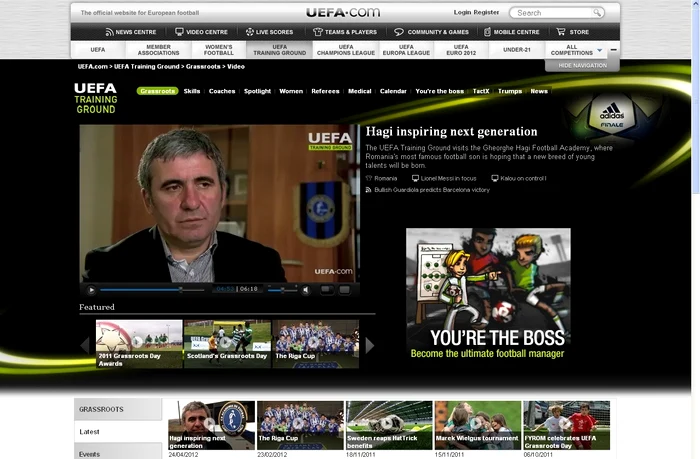The image size is (700, 459).
Task: Open the Women section
Action: 291,91
